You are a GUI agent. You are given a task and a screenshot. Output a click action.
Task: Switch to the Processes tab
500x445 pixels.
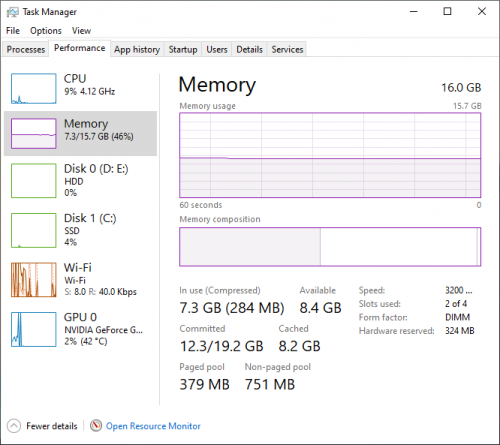pos(26,49)
